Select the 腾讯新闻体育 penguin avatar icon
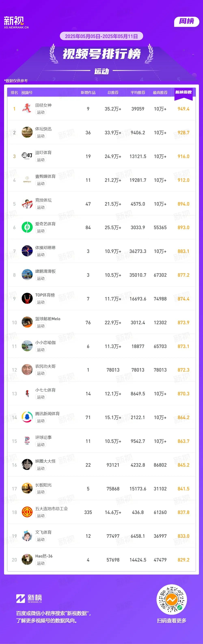The height and width of the screenshot is (644, 203). click(x=27, y=417)
